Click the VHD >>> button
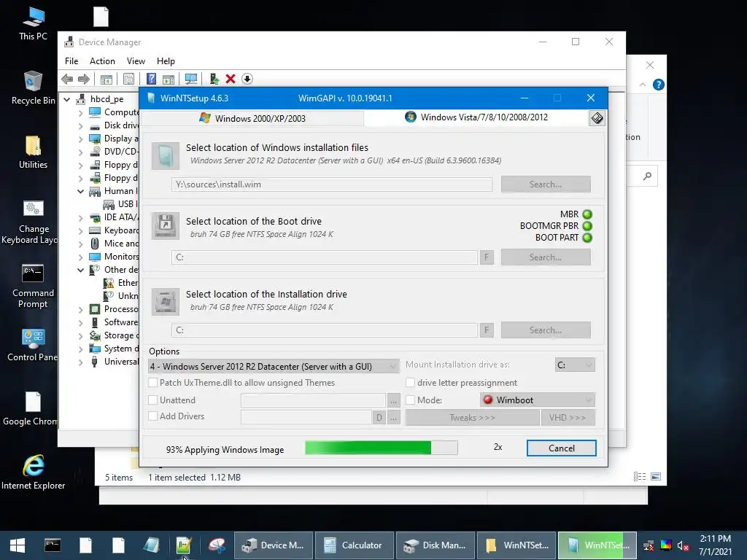 568,418
